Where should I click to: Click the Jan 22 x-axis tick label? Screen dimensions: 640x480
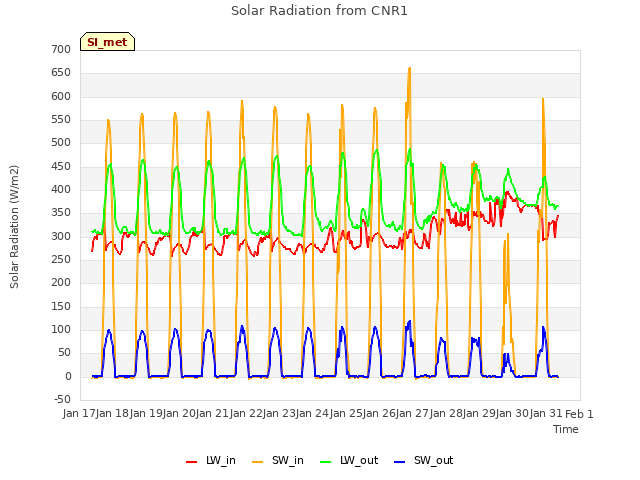[x=247, y=413]
